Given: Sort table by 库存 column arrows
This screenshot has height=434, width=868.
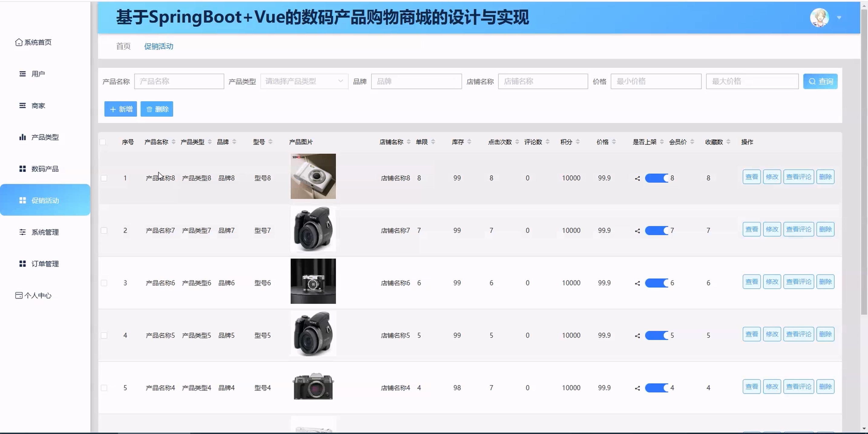Looking at the screenshot, I should [469, 142].
